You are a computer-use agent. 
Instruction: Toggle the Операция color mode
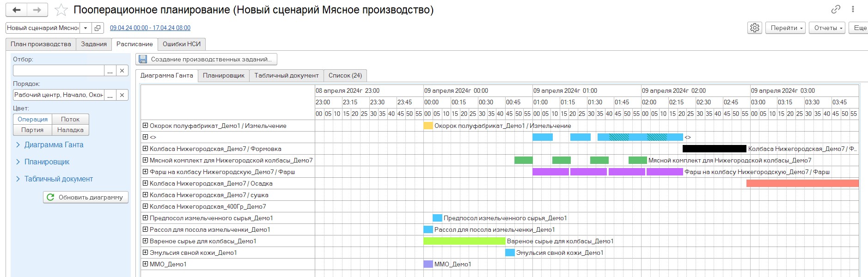pyautogui.click(x=32, y=119)
